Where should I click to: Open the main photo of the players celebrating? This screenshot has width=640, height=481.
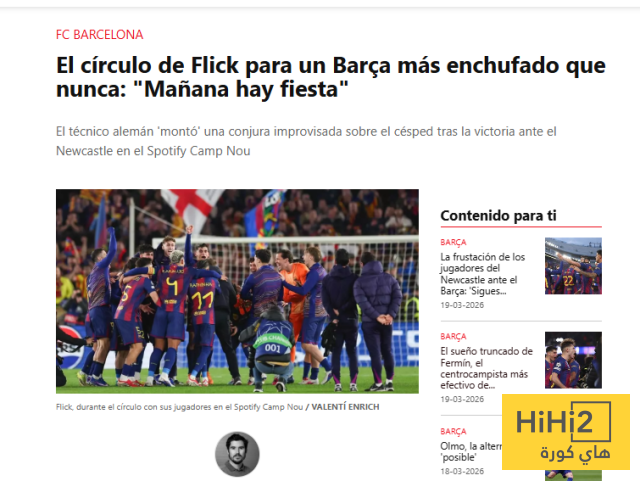[237, 291]
